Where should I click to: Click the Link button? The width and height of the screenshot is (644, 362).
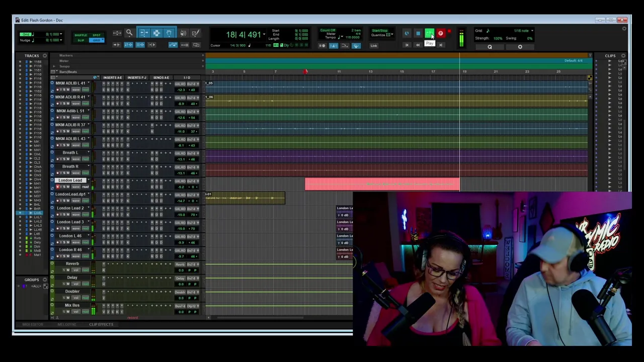[374, 46]
